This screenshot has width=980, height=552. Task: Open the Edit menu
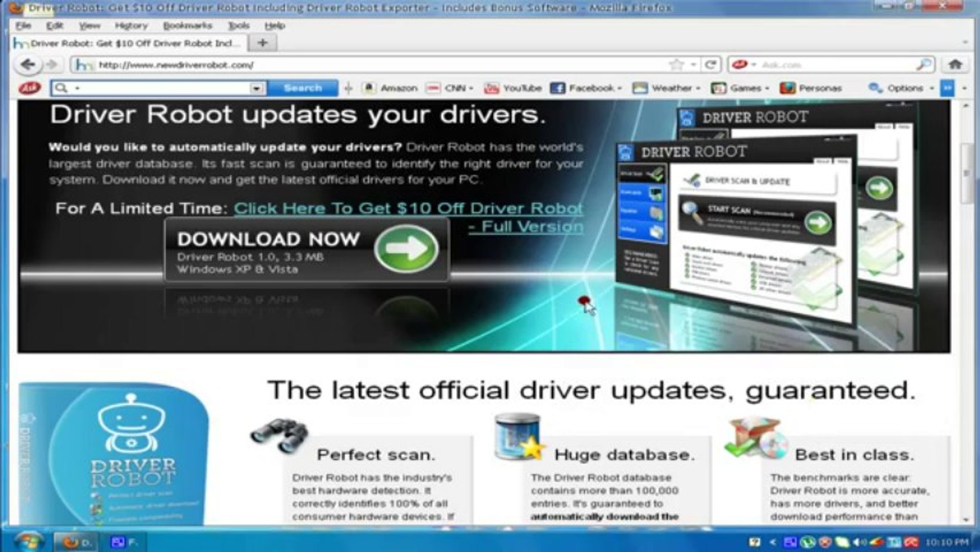54,25
